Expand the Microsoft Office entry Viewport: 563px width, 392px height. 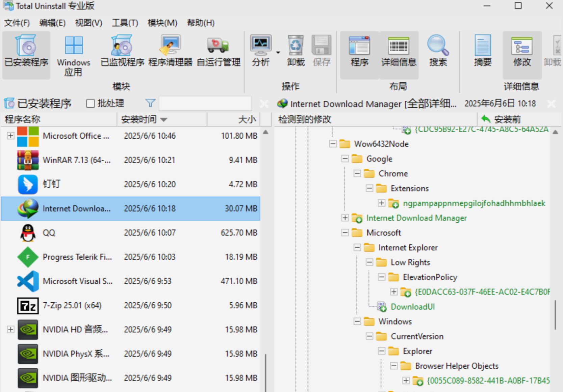[x=10, y=136]
